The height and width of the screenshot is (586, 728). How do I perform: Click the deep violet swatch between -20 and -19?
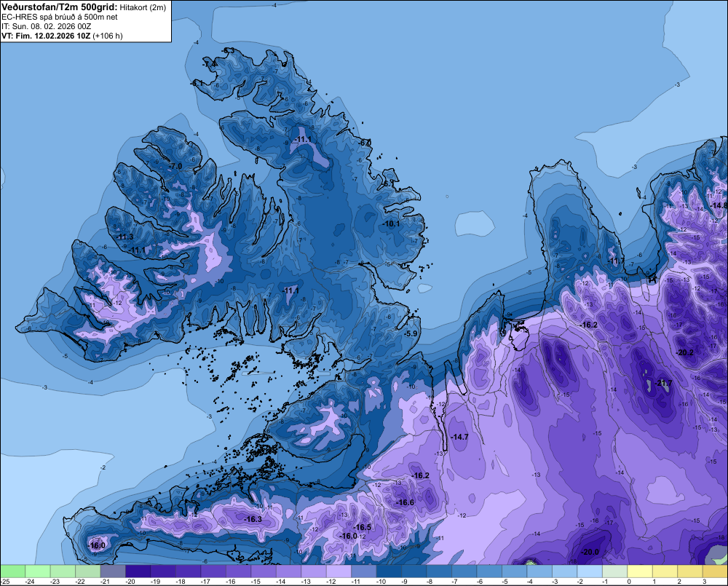[138, 571]
